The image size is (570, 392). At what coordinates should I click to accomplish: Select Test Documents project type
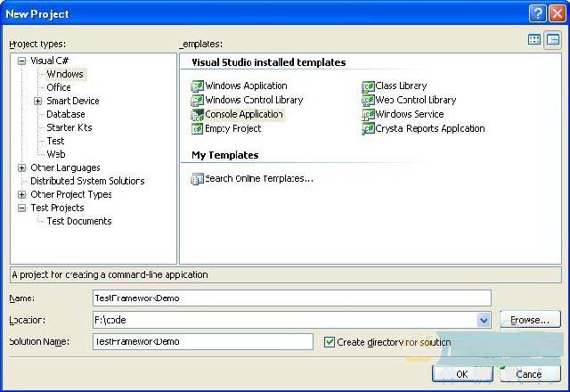click(x=79, y=221)
